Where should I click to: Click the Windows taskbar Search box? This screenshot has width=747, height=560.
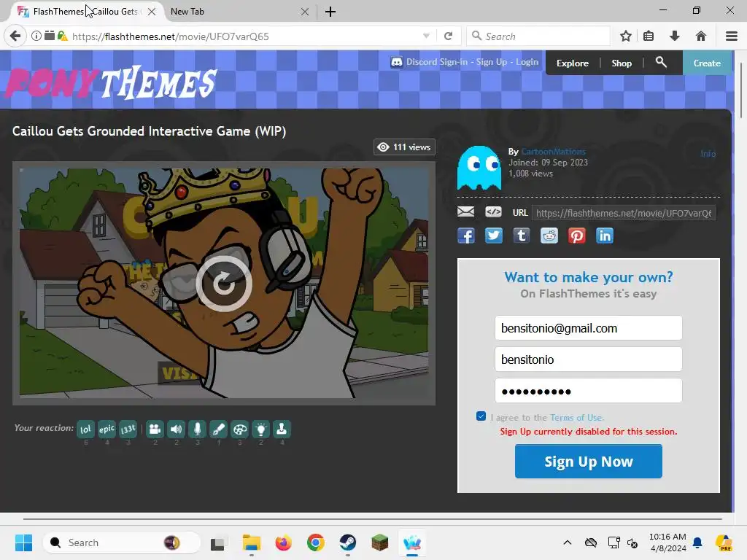click(x=122, y=542)
